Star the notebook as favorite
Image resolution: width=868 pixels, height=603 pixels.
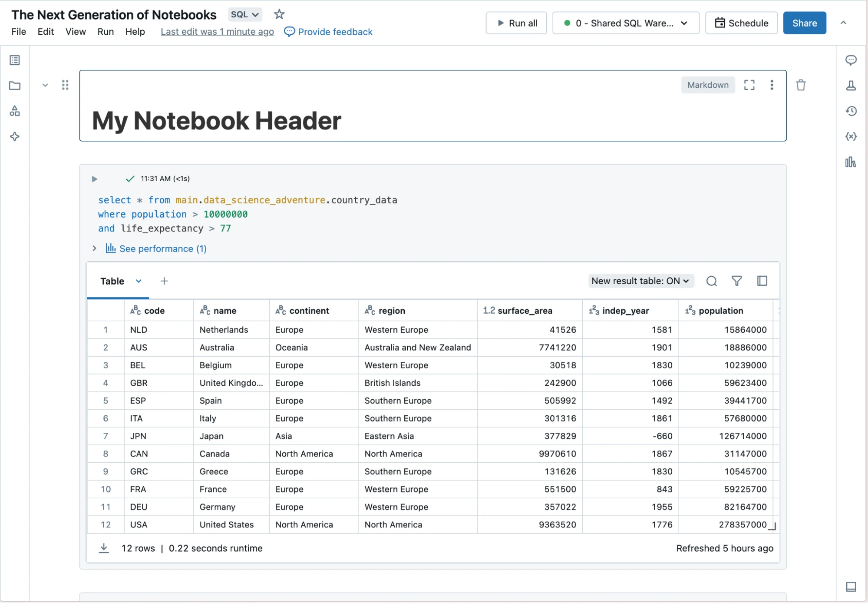pyautogui.click(x=279, y=14)
